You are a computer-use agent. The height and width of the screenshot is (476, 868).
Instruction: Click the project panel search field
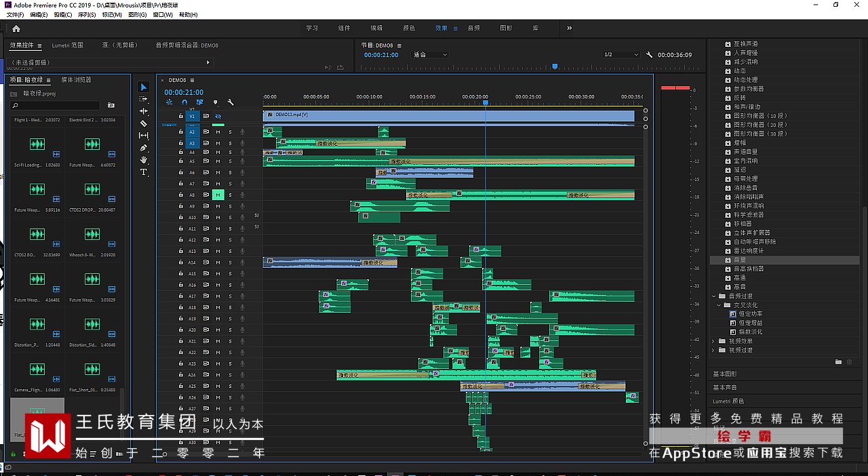click(x=55, y=106)
